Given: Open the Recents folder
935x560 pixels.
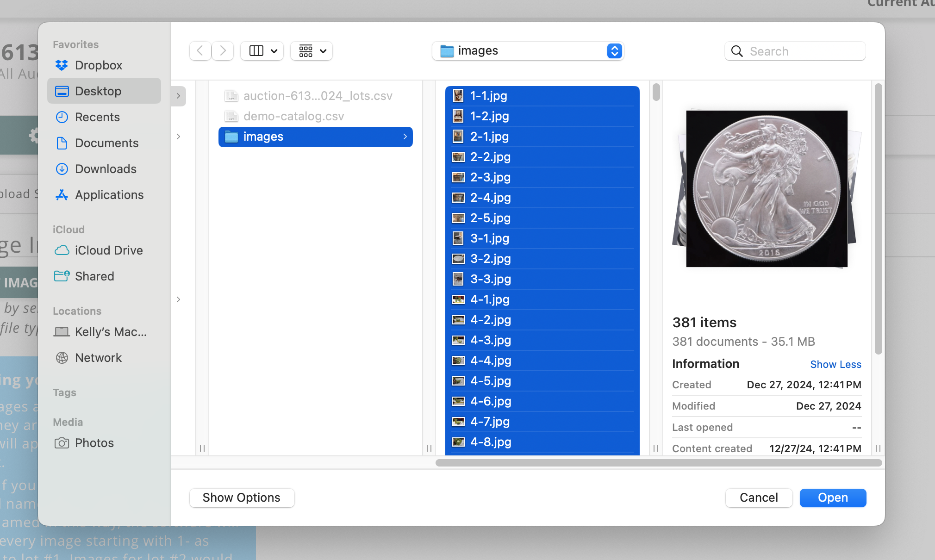Looking at the screenshot, I should pos(97,117).
